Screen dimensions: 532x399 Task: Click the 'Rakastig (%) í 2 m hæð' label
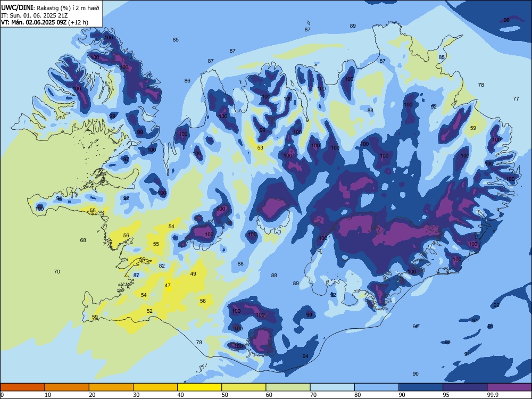68,8
